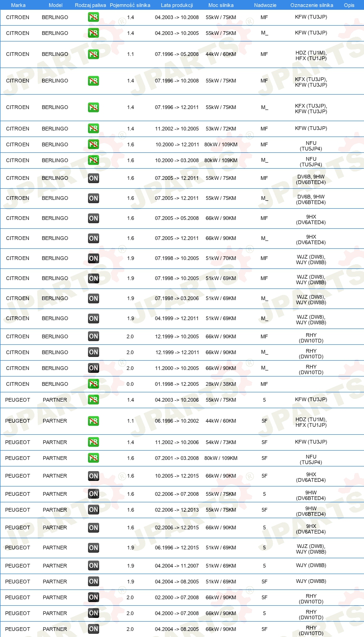Image resolution: width=364 pixels, height=637 pixels.
Task: Click the date range 10.2005 -> 12.2015
Action: coord(177,476)
